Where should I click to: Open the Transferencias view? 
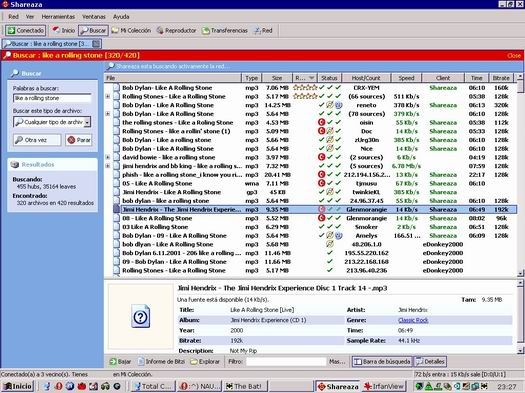[x=224, y=30]
